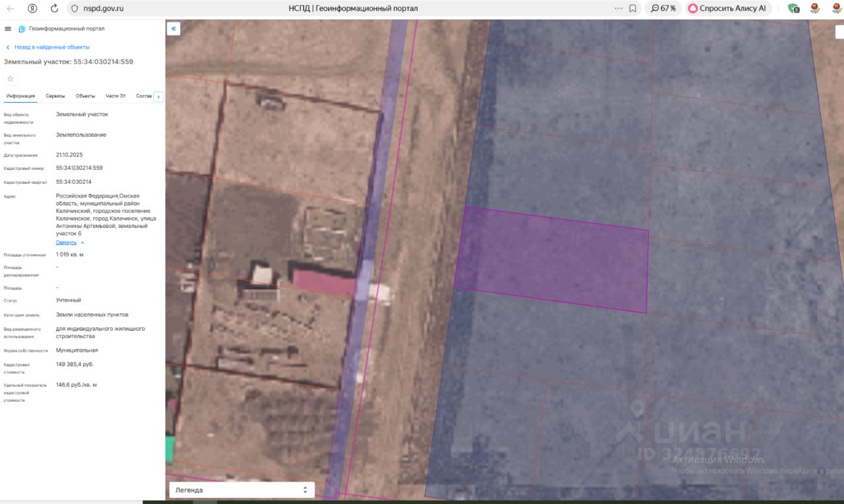
Task: Open the Yandex home button
Action: point(32,9)
